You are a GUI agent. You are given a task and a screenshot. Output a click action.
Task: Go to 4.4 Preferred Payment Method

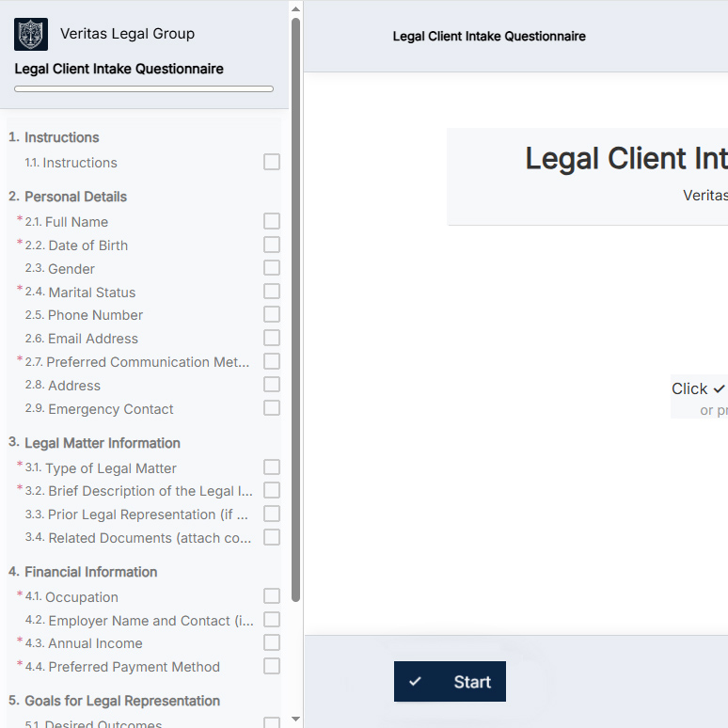point(122,667)
